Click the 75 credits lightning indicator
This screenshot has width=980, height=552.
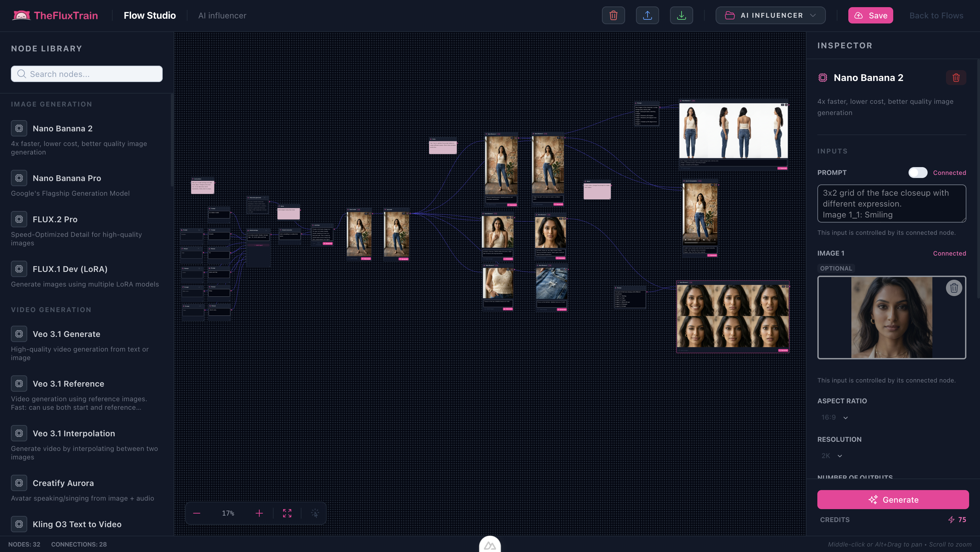(x=957, y=520)
